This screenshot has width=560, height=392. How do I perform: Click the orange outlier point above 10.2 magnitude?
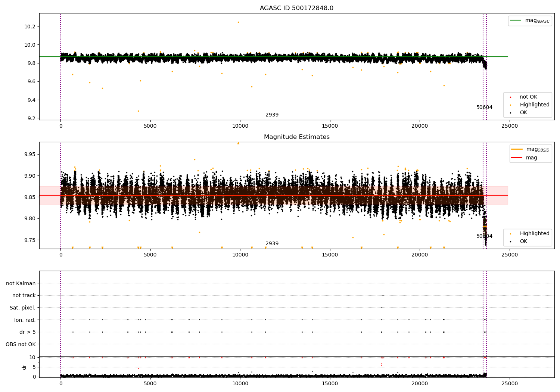point(238,22)
